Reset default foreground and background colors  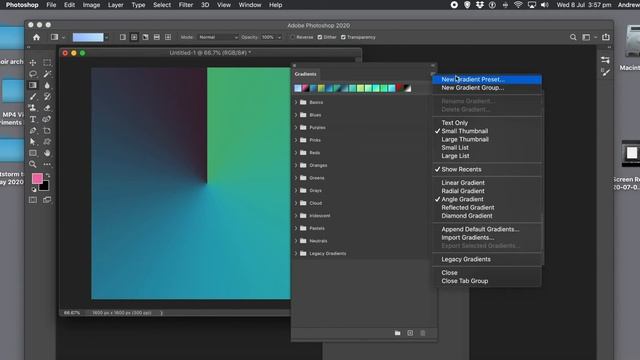point(34,190)
